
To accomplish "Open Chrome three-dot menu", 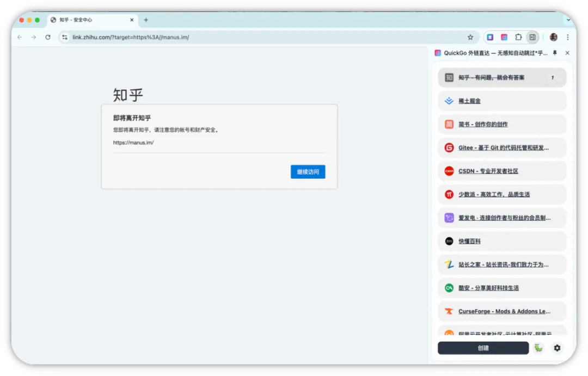I will (x=568, y=37).
